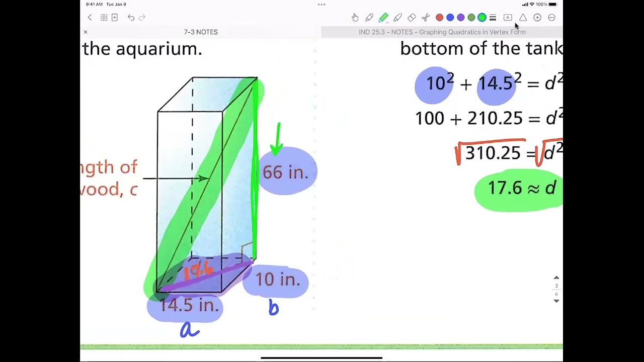Tap the home indicator bar at bottom
Viewport: 644px width, 362px height.
(321, 358)
